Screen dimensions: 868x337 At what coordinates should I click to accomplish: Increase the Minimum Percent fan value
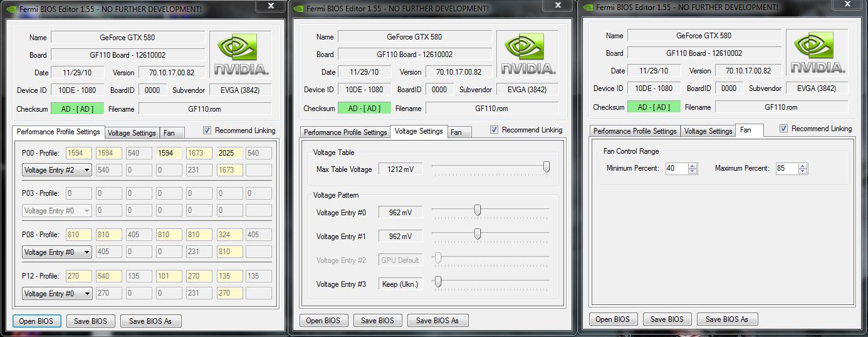coord(693,166)
